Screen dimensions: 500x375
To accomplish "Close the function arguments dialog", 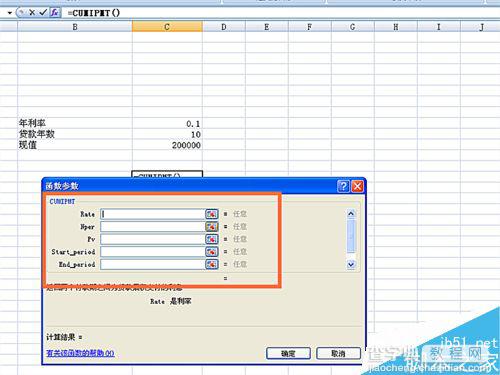I will click(x=358, y=186).
